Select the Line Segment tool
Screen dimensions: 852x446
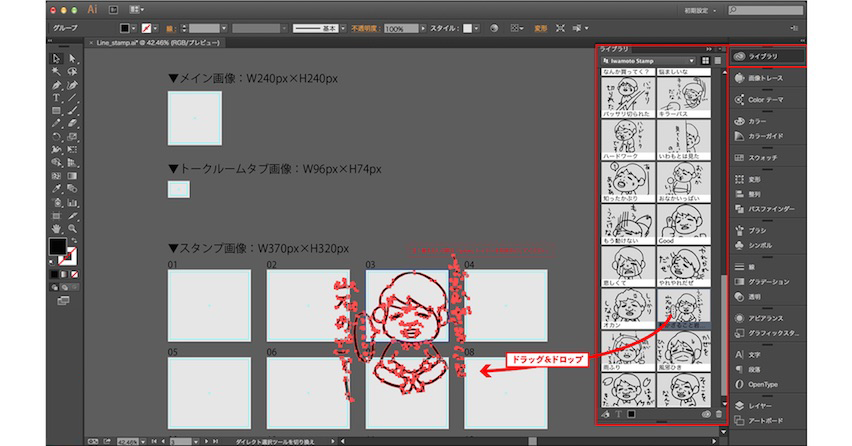[72, 98]
